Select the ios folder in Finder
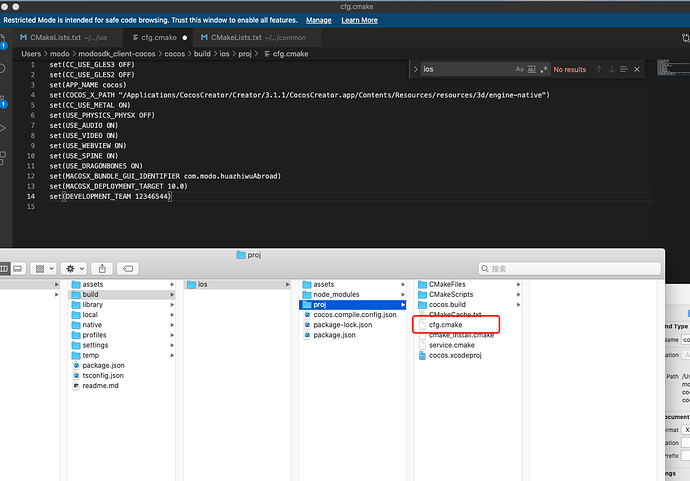The width and height of the screenshot is (690, 481). pyautogui.click(x=238, y=284)
